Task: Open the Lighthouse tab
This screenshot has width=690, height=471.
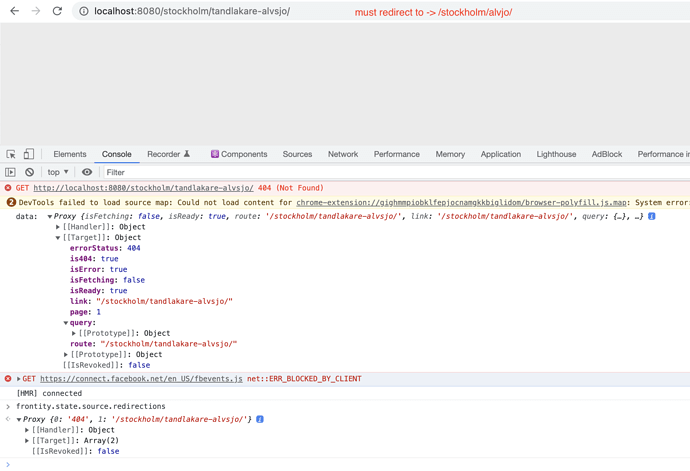Action: pyautogui.click(x=556, y=154)
